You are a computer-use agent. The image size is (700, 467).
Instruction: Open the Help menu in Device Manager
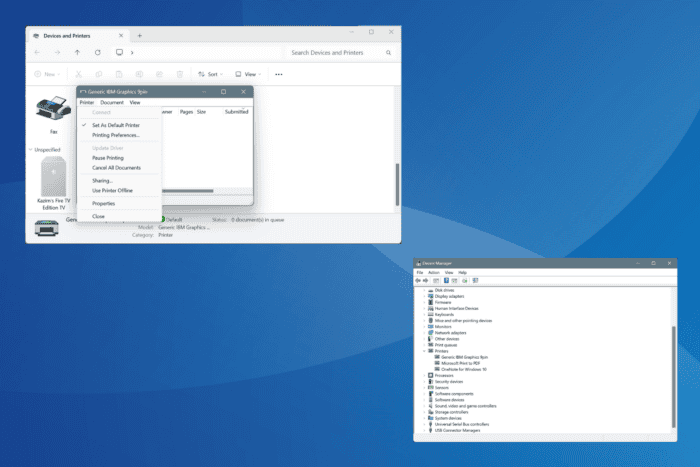click(x=462, y=273)
